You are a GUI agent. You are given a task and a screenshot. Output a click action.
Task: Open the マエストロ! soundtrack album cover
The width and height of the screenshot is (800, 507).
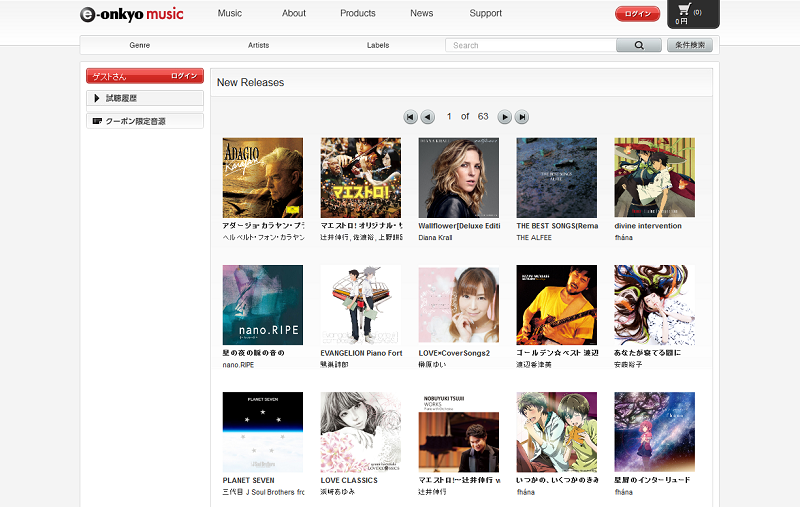(361, 178)
